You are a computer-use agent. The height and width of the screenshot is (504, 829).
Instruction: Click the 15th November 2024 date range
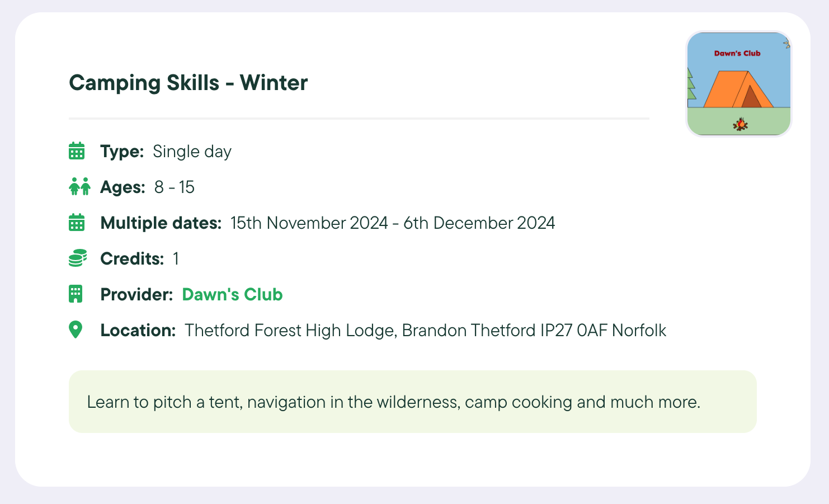[x=393, y=223]
